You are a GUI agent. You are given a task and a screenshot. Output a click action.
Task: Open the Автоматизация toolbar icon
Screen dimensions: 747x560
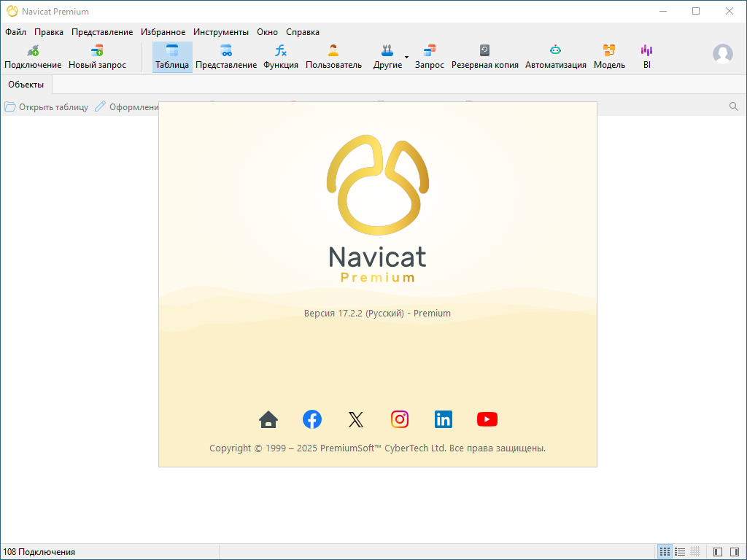[555, 57]
